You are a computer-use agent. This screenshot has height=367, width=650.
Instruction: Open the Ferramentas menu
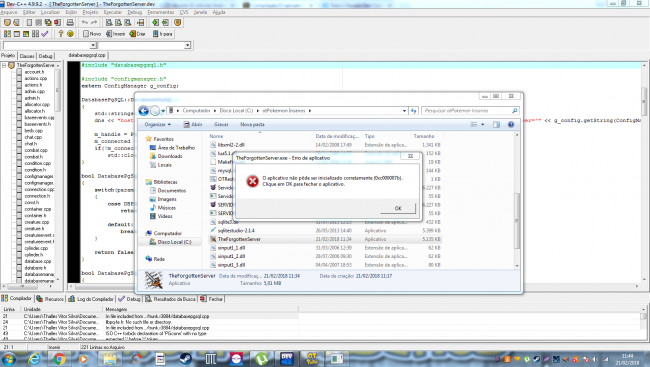point(161,12)
